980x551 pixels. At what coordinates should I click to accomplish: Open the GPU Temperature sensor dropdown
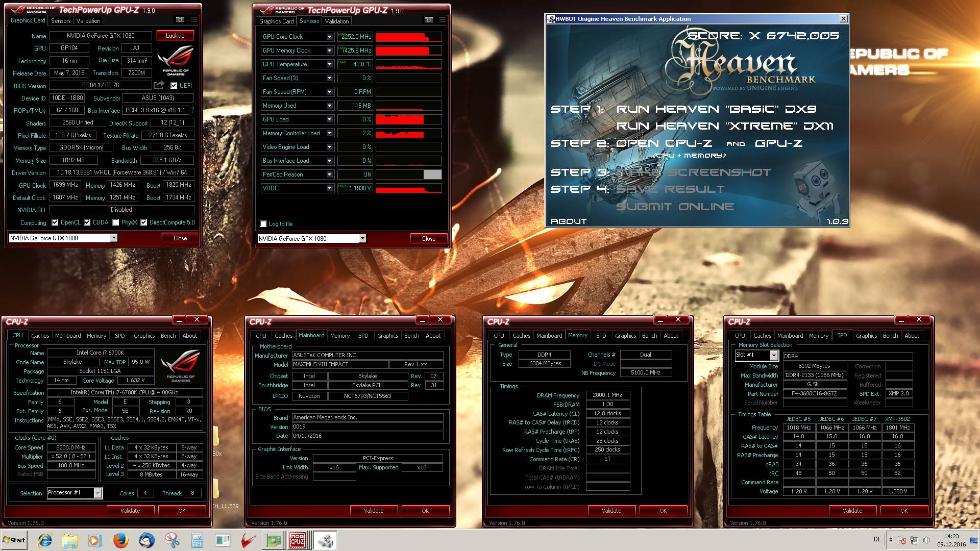pyautogui.click(x=329, y=64)
